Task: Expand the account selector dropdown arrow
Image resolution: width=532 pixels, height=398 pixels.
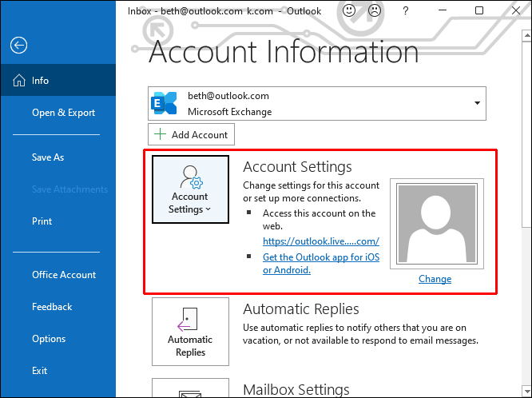Action: pyautogui.click(x=478, y=103)
